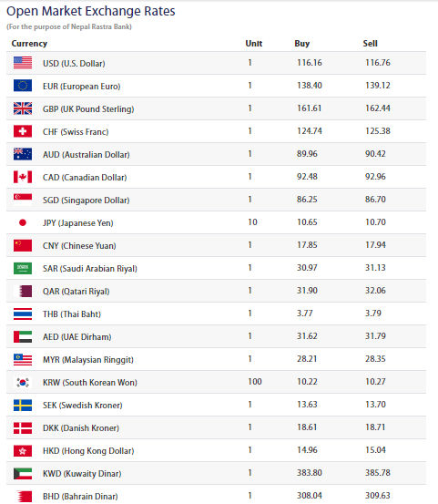Screen dimensions: 438x504
Task: Click the Sell column header
Action: point(370,44)
